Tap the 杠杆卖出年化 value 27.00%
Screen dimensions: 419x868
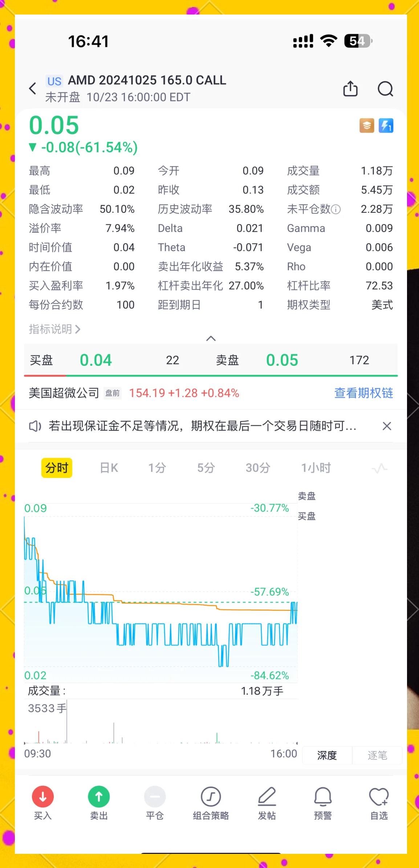[x=246, y=286]
